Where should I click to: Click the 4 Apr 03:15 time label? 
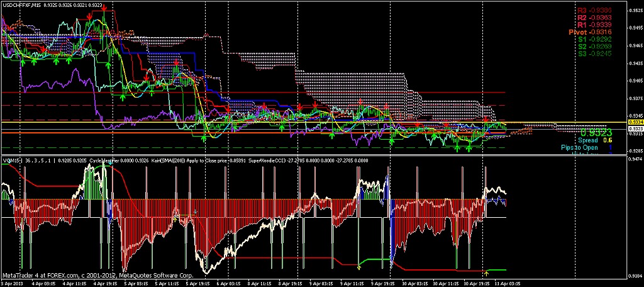(43, 283)
